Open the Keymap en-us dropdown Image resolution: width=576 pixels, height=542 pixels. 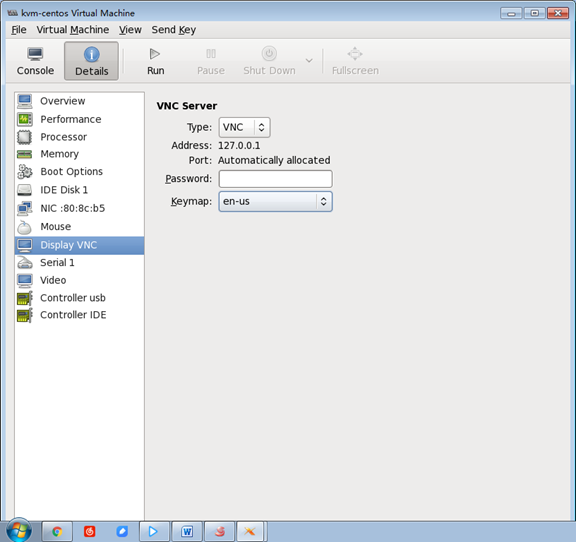276,201
